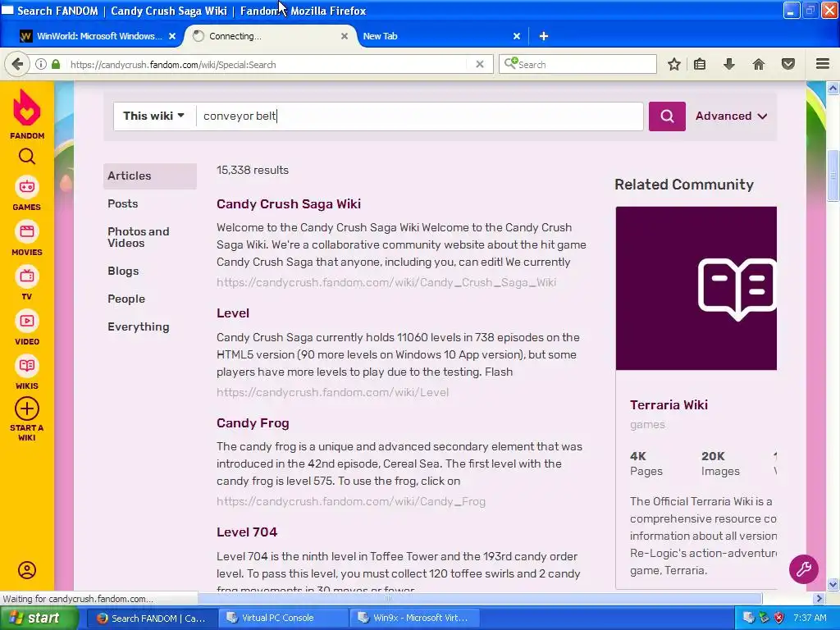
Task: Stop loading with the X in address bar
Action: [480, 64]
